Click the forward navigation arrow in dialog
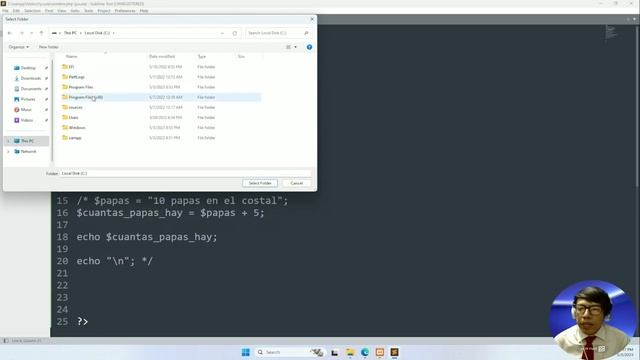The image size is (640, 360). click(22, 33)
